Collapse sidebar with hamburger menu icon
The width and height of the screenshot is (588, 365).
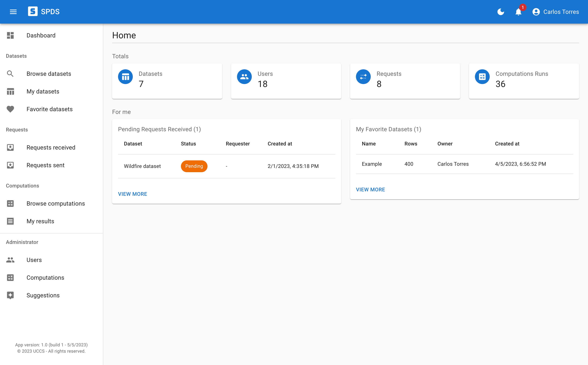point(13,12)
